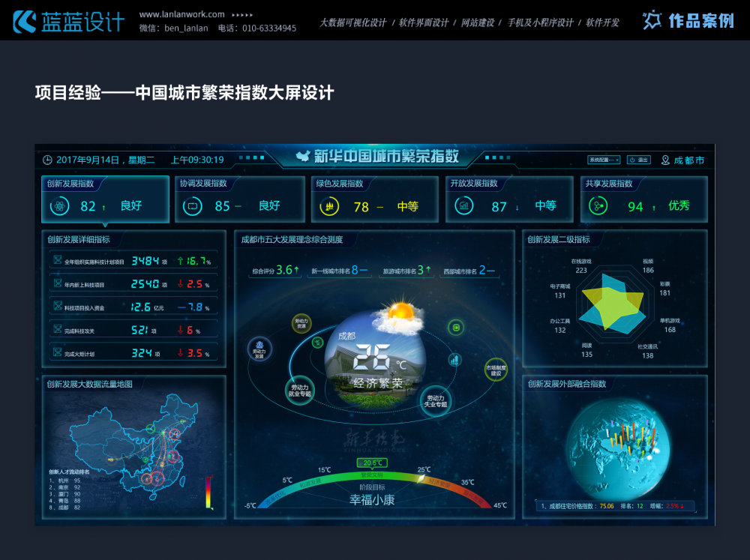Click the 全年组织实施科技计划项目 indicator row
750x560 pixels.
[x=133, y=261]
